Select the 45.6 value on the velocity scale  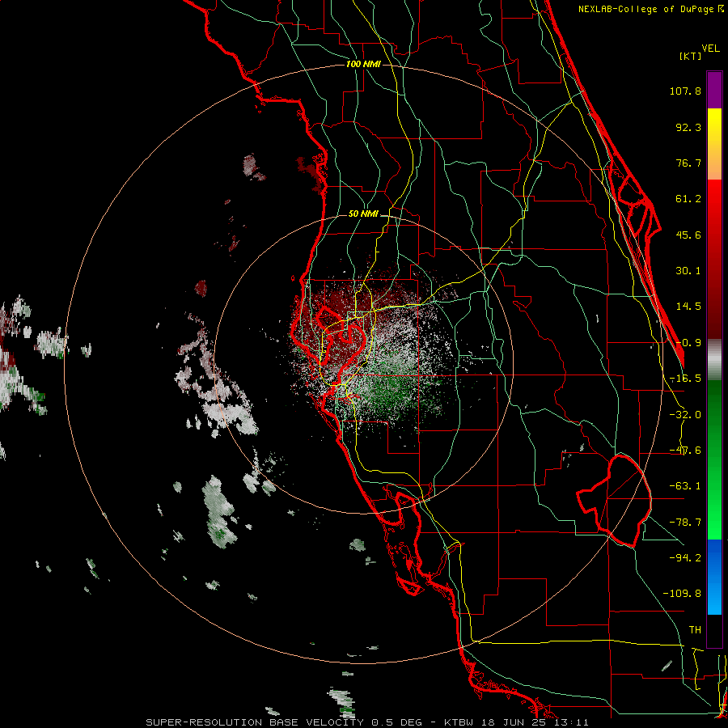(688, 235)
